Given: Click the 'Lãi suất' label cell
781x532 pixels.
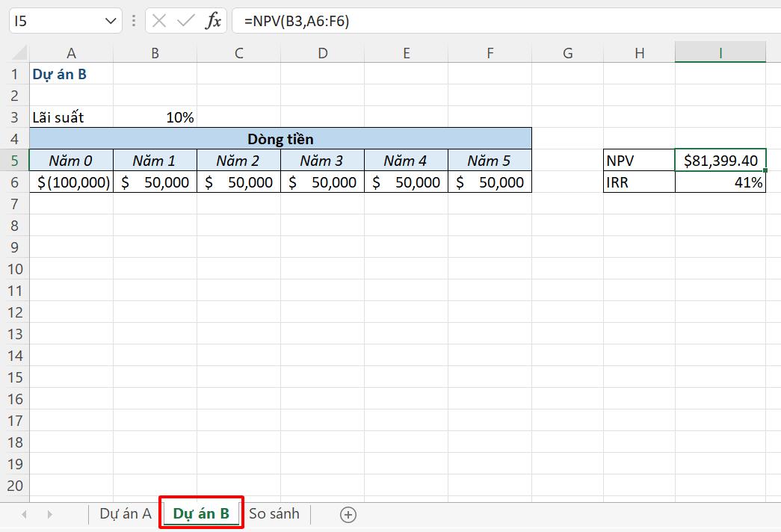Looking at the screenshot, I should click(x=71, y=117).
